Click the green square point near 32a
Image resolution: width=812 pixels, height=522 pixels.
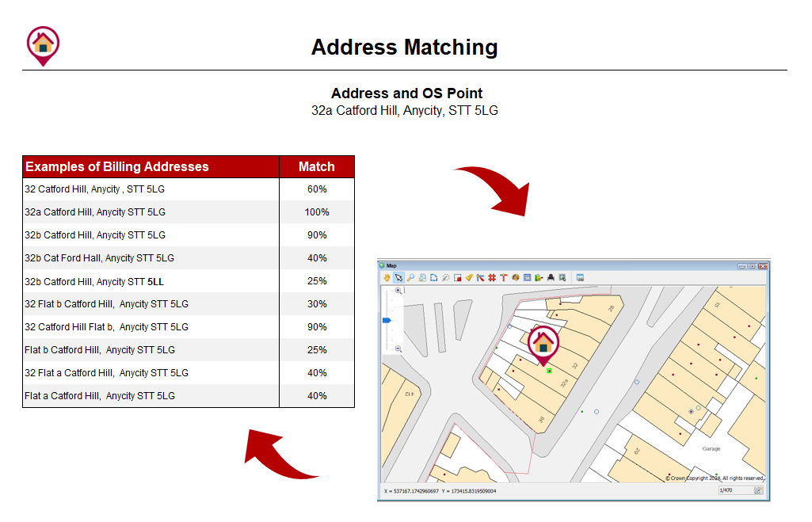tap(549, 370)
